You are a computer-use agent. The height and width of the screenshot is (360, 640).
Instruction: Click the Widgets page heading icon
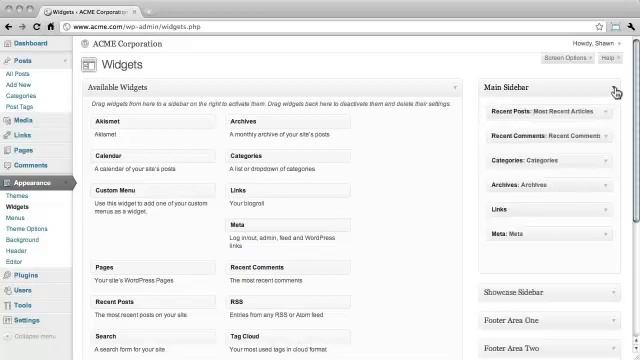pyautogui.click(x=89, y=65)
